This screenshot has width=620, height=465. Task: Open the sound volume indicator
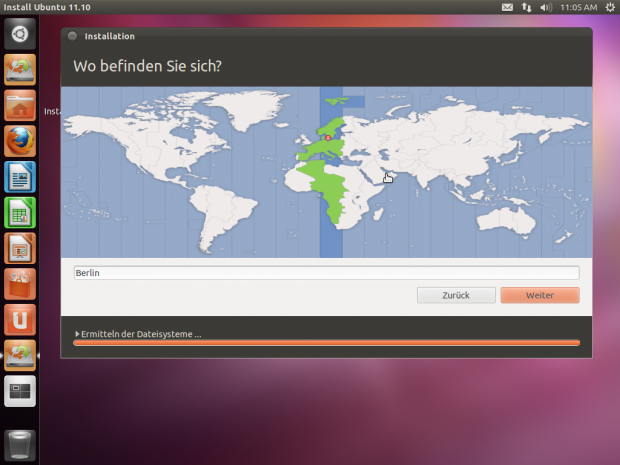(545, 7)
